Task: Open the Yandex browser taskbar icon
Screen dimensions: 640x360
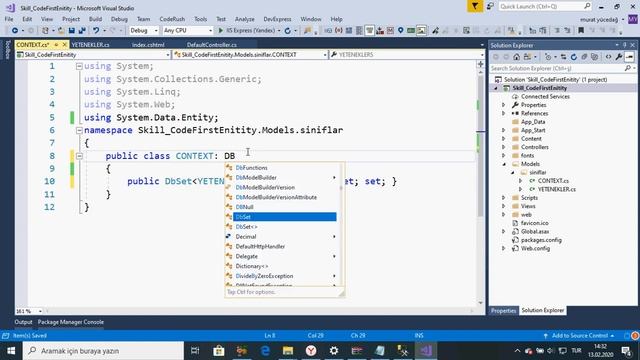Action: 311,351
